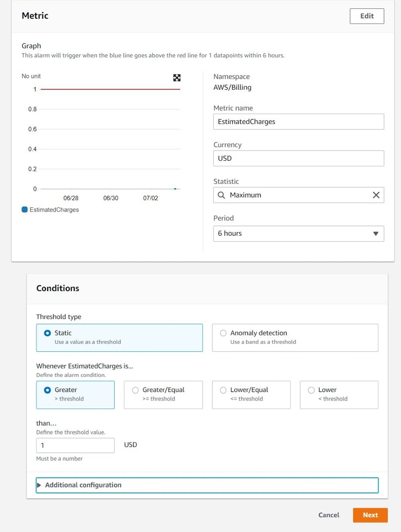Click the threshold value input box
Screen dimensions: 401x532
75,445
